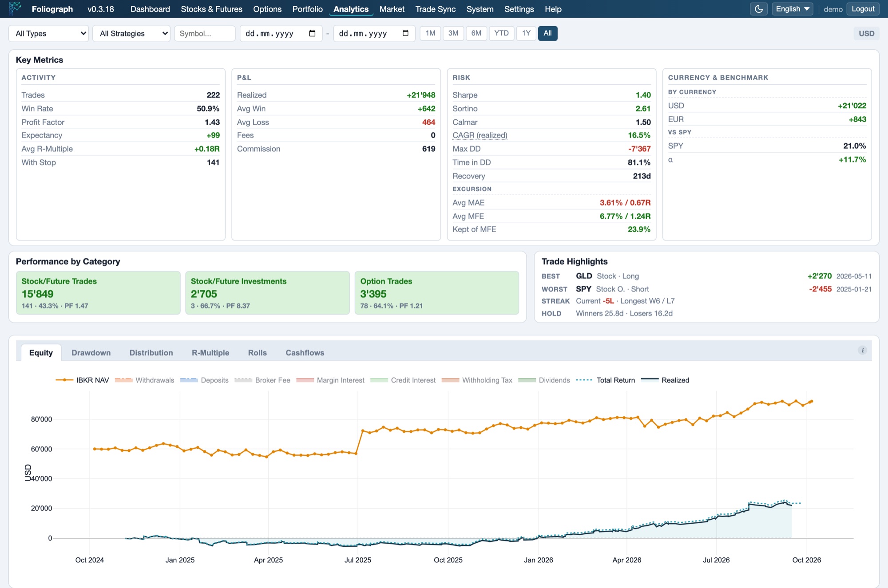Switch to the R-Multiple tab
The width and height of the screenshot is (888, 588).
point(210,352)
